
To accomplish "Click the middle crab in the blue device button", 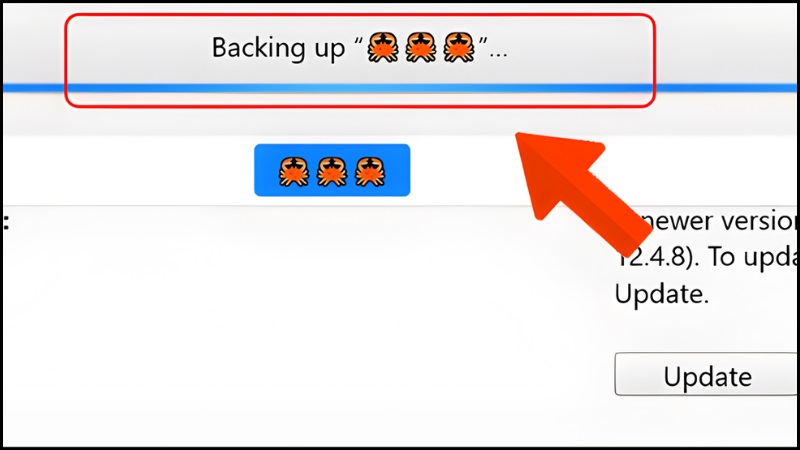I will pos(332,171).
